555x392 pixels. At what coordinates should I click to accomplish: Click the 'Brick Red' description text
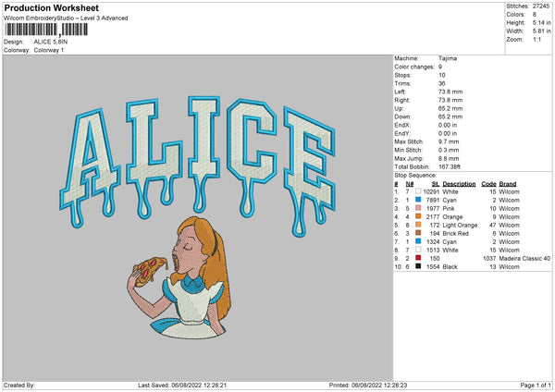(x=455, y=234)
